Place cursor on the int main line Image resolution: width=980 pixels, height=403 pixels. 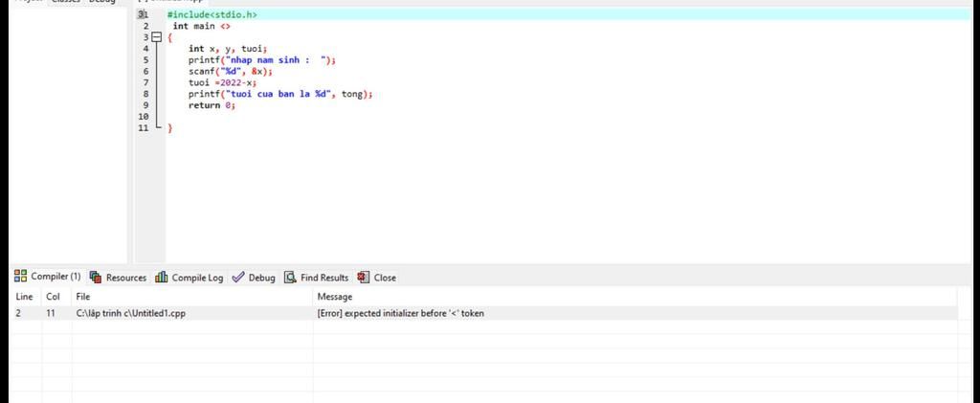coord(201,26)
